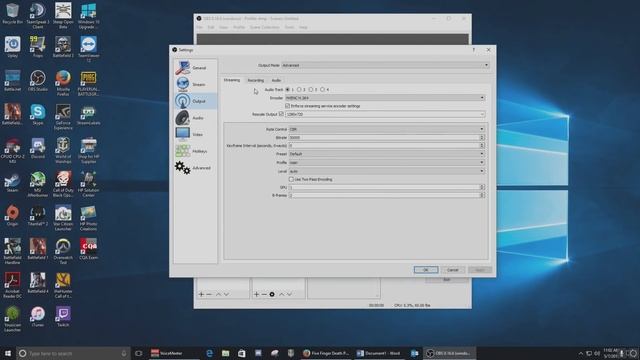The height and width of the screenshot is (360, 640).
Task: Click the Origin desktop shortcut
Action: [12, 215]
